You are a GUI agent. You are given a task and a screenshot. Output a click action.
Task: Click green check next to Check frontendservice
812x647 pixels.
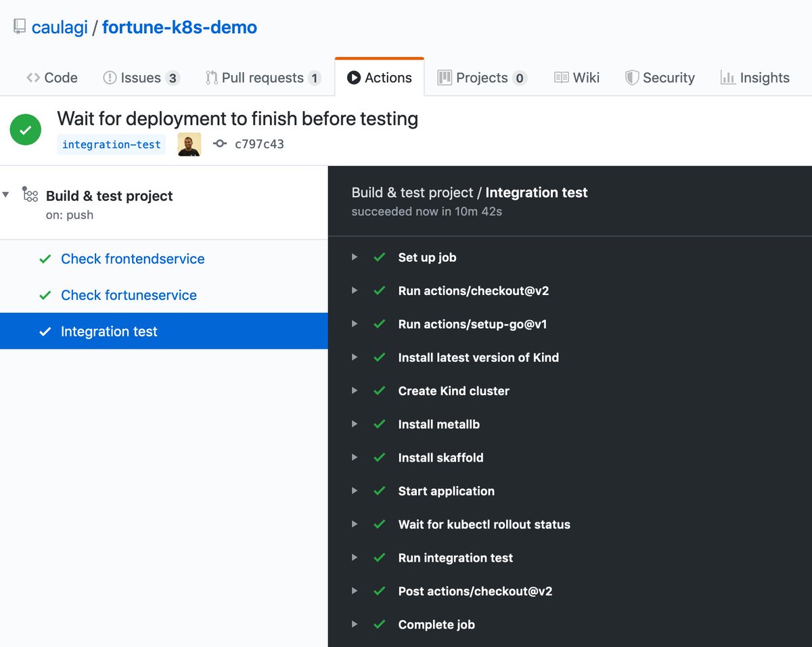tap(45, 259)
